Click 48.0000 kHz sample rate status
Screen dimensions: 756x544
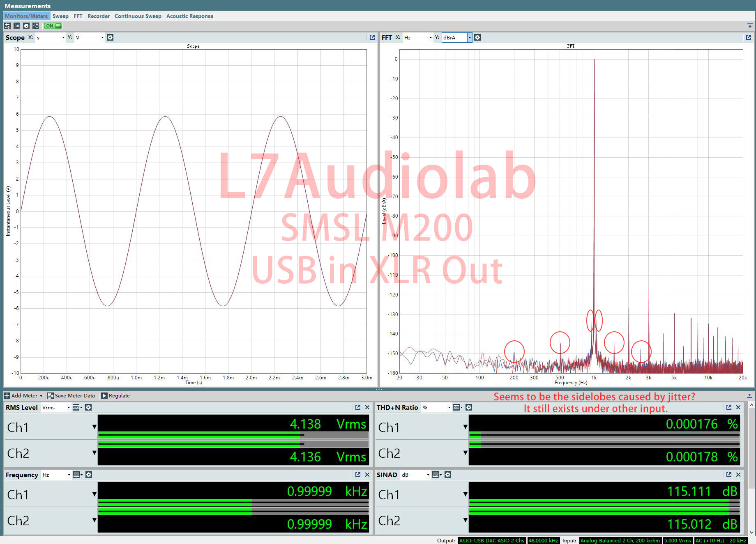[x=543, y=540]
